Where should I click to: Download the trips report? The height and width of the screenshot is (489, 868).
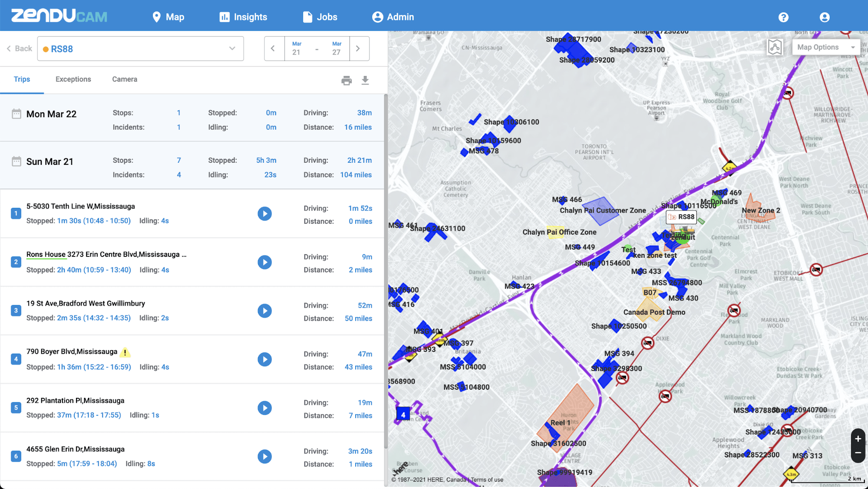coord(365,80)
